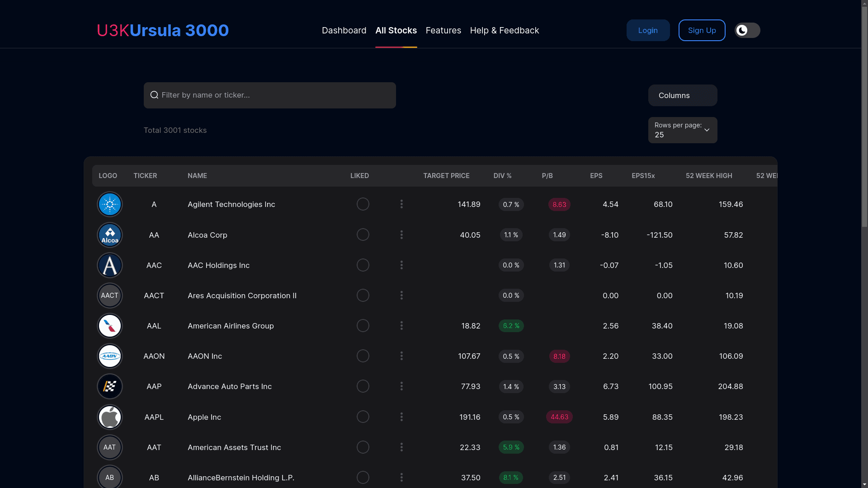Viewport: 868px width, 488px height.
Task: Click the AAPL ticker cell
Action: point(154,417)
